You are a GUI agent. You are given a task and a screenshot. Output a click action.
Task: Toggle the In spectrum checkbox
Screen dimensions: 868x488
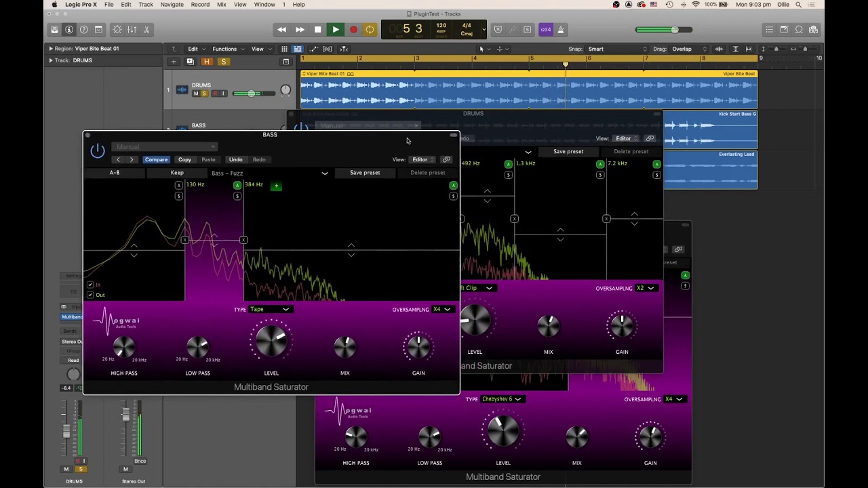(x=90, y=285)
